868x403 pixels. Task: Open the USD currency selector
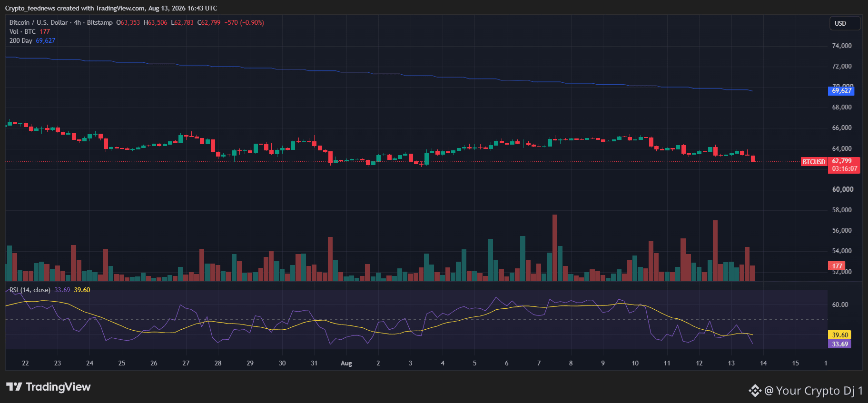[x=845, y=23]
